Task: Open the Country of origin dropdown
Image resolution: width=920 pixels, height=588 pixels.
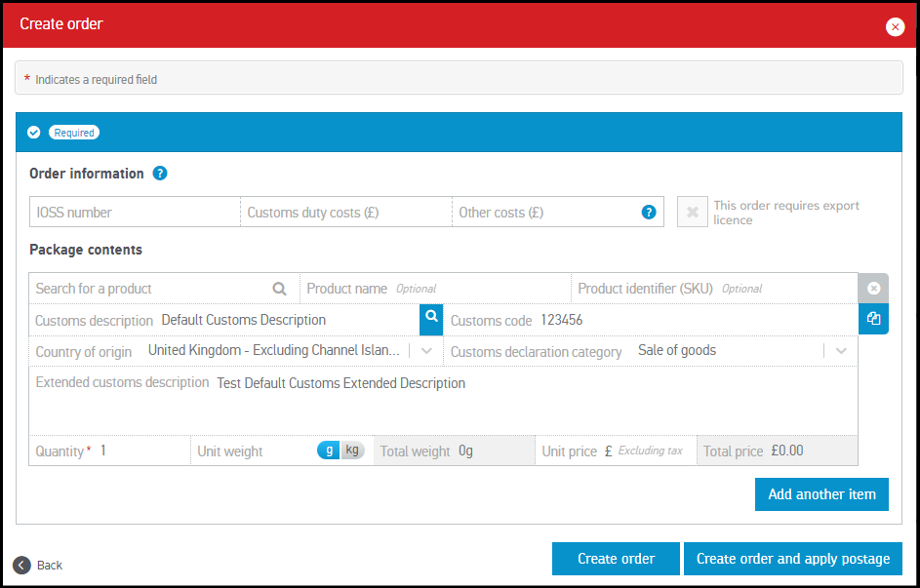Action: coord(426,350)
